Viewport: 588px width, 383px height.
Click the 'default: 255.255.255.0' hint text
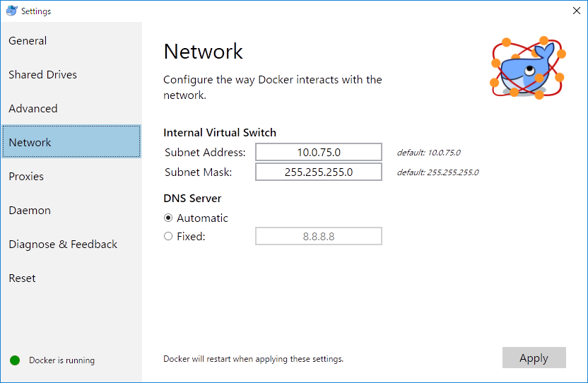pyautogui.click(x=437, y=172)
